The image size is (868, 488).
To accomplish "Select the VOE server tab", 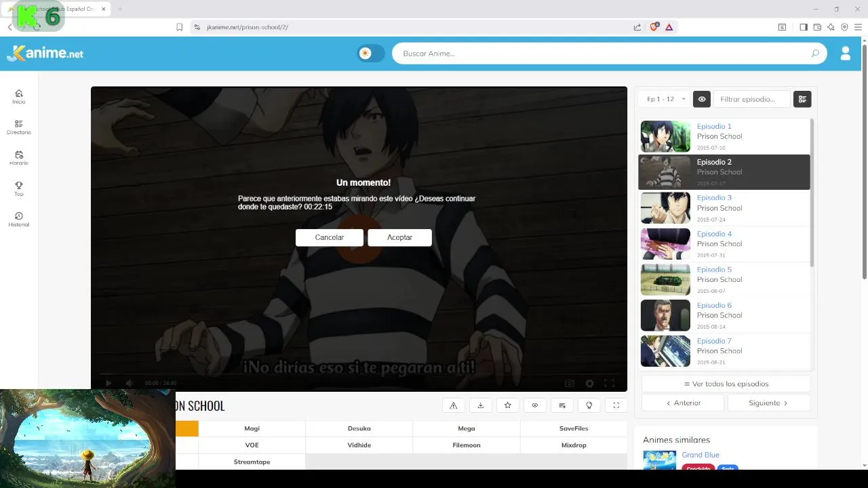I will coord(252,445).
